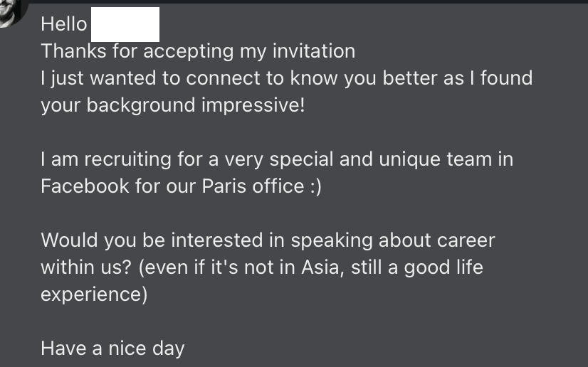Click the "Have a nice day" line
The image size is (588, 367).
click(x=112, y=349)
